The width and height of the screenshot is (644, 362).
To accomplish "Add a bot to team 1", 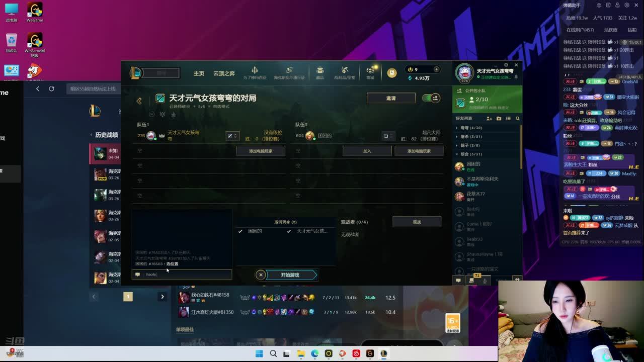I will click(261, 151).
